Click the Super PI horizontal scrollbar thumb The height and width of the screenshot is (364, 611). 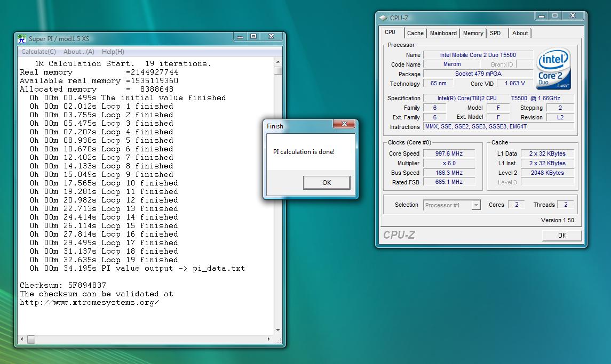pos(31,339)
